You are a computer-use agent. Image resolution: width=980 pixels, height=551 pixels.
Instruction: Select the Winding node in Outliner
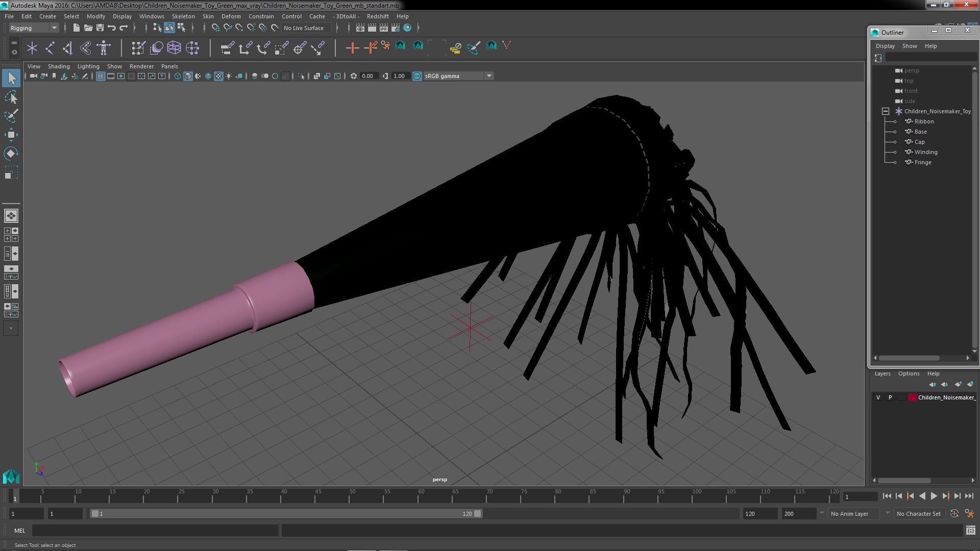(925, 152)
